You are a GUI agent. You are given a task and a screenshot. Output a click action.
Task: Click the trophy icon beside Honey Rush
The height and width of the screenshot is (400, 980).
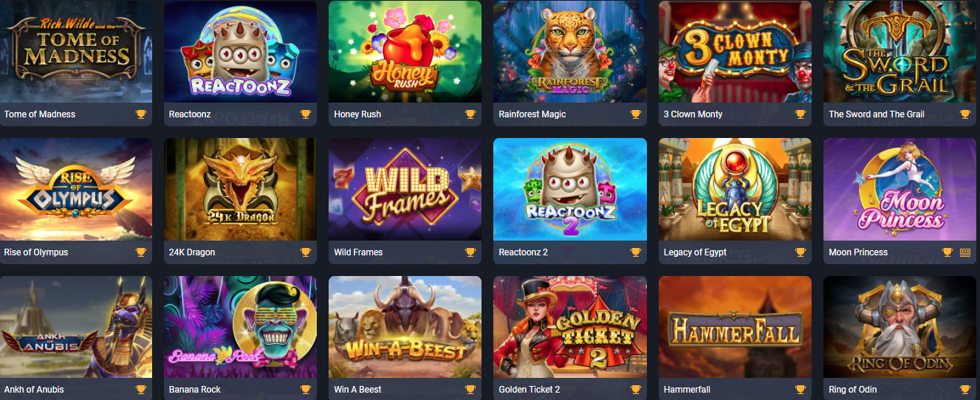click(470, 114)
